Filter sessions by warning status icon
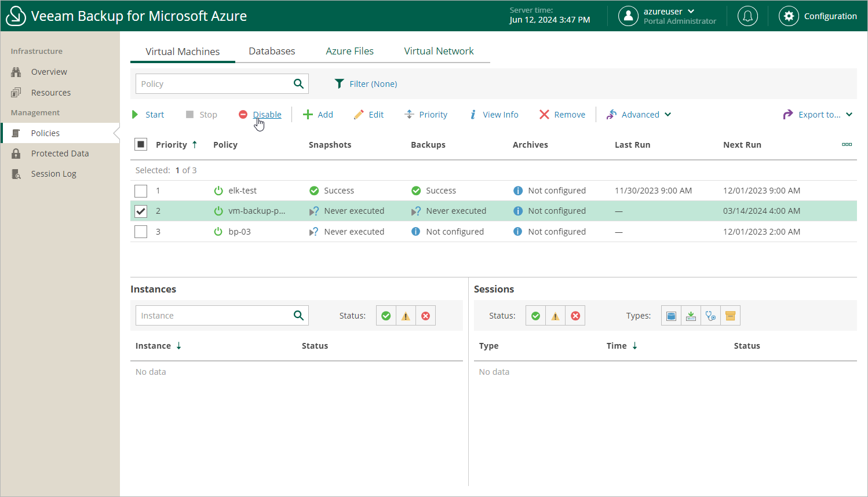The image size is (868, 497). click(555, 316)
